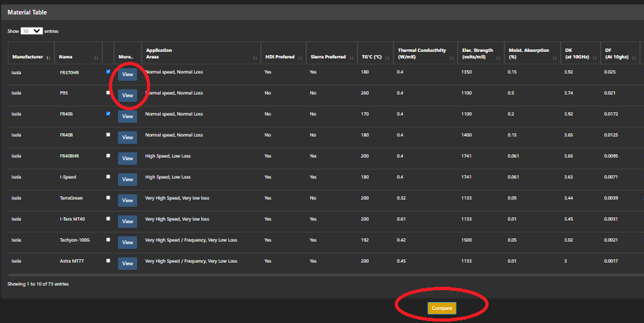The height and width of the screenshot is (323, 644).
Task: Sort by Moist. Absorption column
Action: 533,53
